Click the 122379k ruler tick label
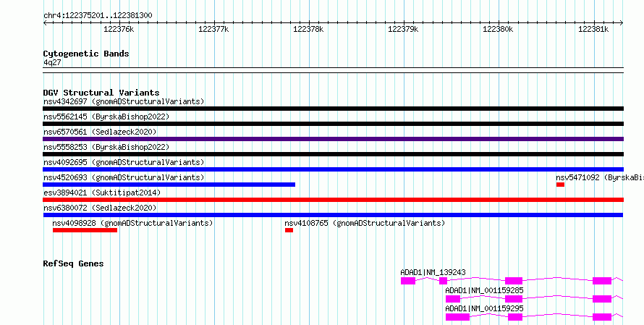 (x=403, y=29)
